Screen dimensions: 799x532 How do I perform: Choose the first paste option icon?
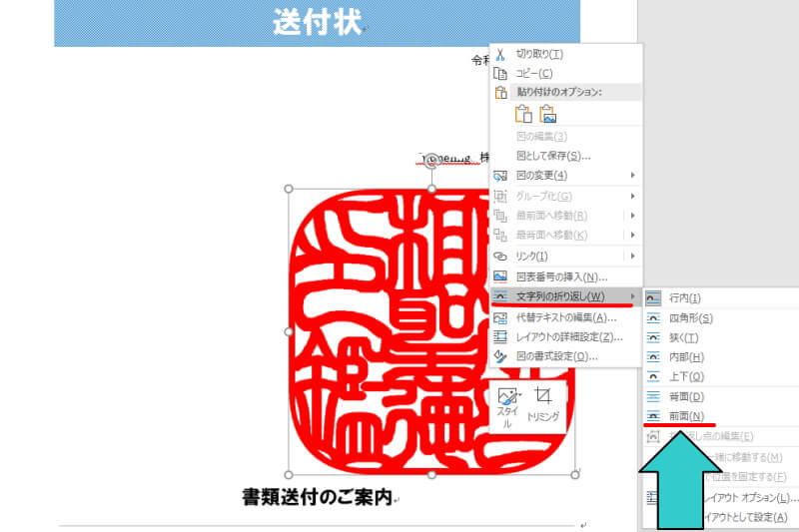click(x=523, y=114)
